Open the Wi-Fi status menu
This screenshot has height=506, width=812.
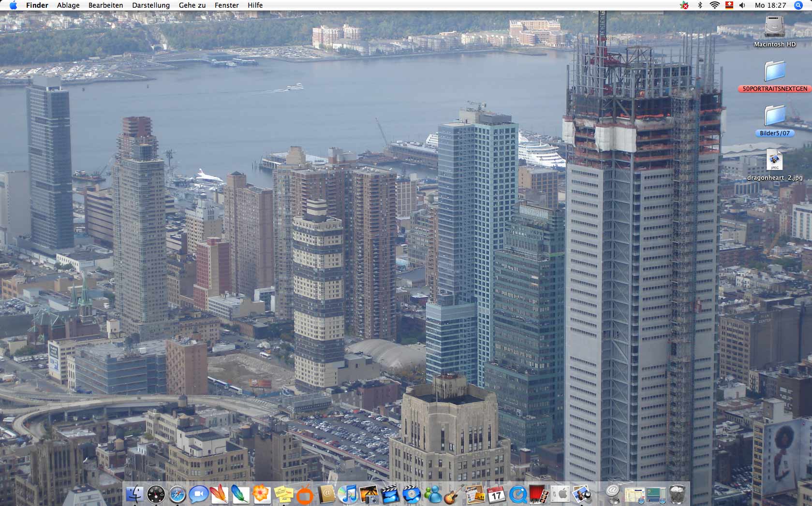coord(714,5)
